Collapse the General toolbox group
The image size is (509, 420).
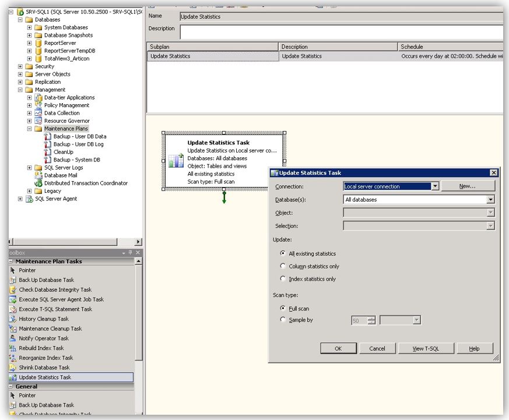(10, 387)
